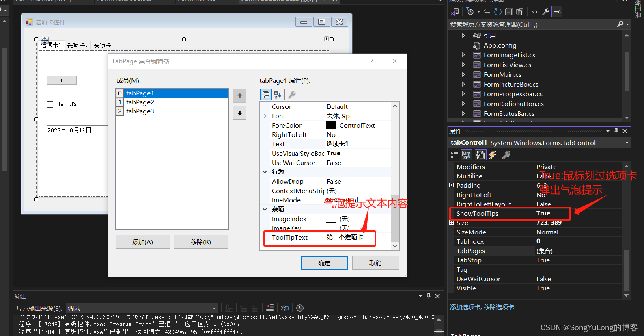644x336 pixels.
Task: Expand FormProgressbar.cs tree node
Action: coord(463,94)
